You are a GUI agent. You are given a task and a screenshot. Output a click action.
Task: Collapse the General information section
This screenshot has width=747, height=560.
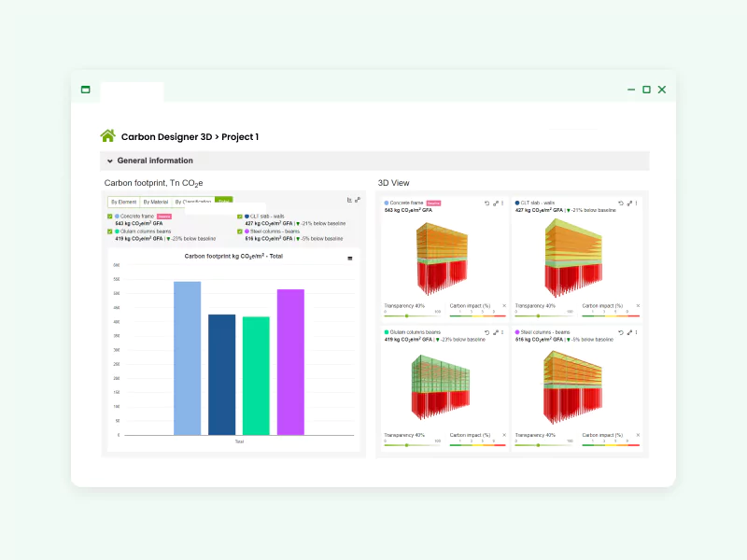[x=110, y=161]
